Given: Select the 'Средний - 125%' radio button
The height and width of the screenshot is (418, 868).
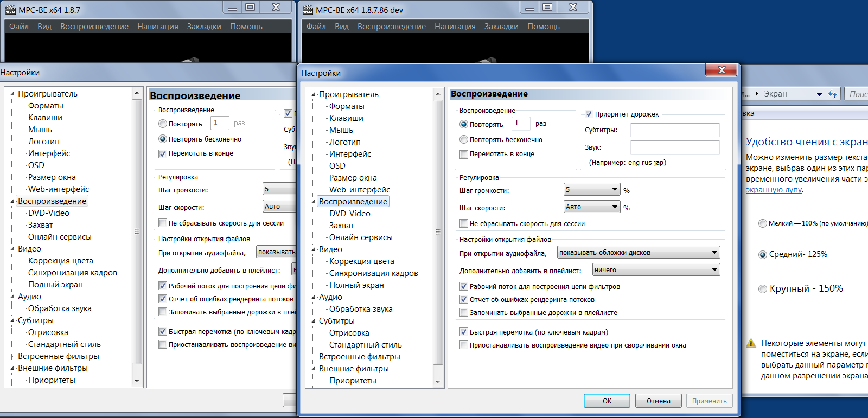Looking at the screenshot, I should (763, 254).
